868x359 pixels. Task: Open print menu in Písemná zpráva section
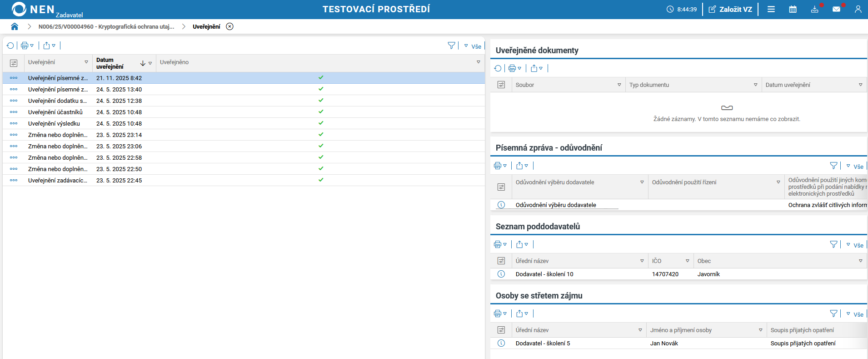click(x=500, y=166)
